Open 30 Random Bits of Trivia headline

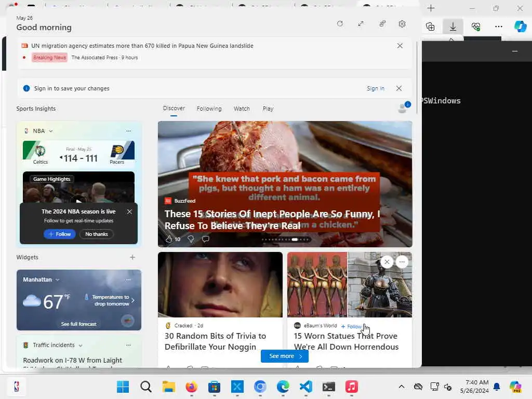pos(215,341)
